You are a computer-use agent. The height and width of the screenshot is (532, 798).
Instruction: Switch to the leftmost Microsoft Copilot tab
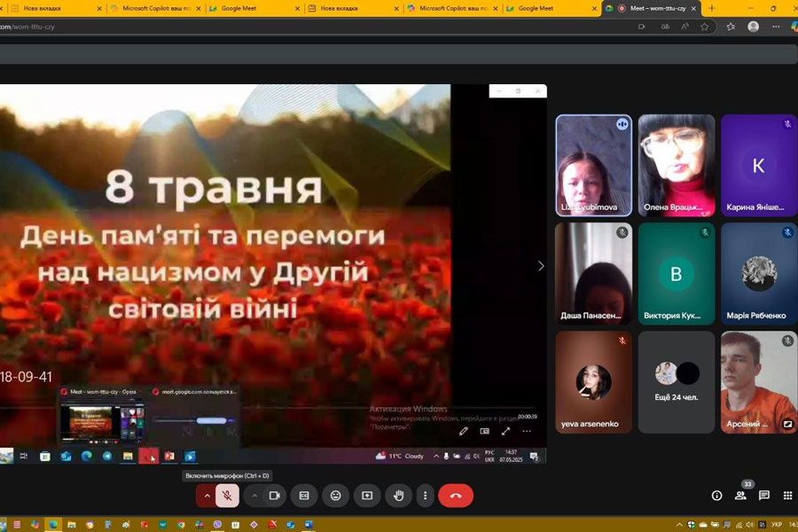[x=155, y=9]
